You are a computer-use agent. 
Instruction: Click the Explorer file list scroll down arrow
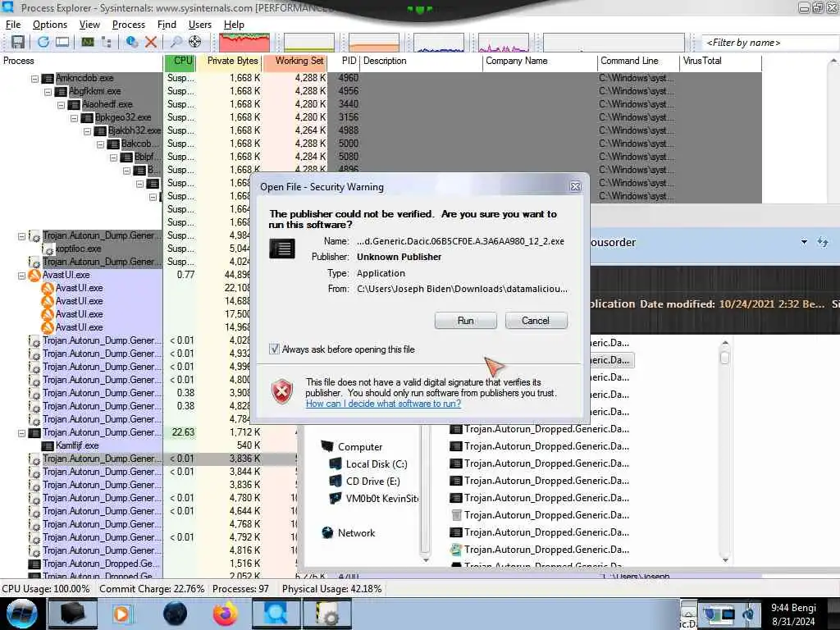click(x=725, y=560)
